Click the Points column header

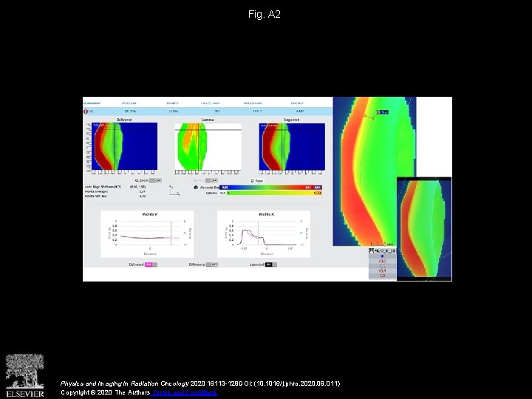[x=172, y=103]
